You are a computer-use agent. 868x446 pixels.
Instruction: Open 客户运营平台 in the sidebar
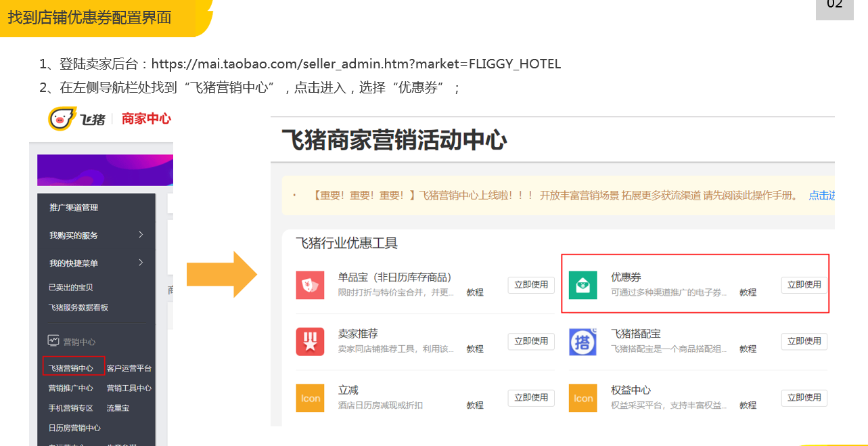[129, 368]
